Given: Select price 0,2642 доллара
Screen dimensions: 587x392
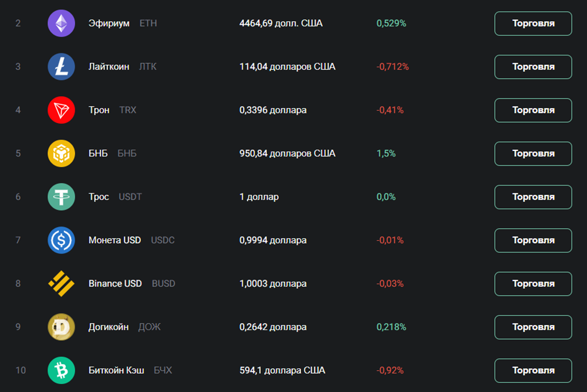Looking at the screenshot, I should click(x=273, y=327).
